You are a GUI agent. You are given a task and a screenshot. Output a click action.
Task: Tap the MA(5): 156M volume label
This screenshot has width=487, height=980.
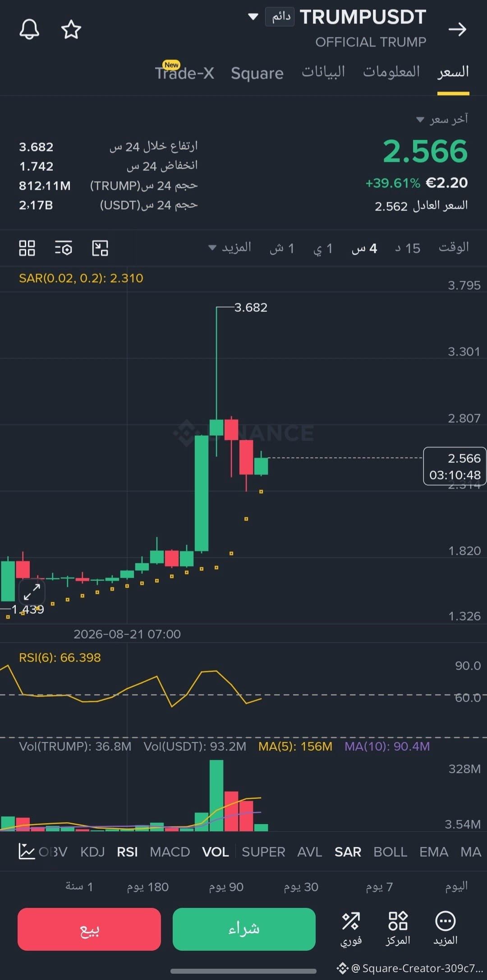(x=295, y=746)
